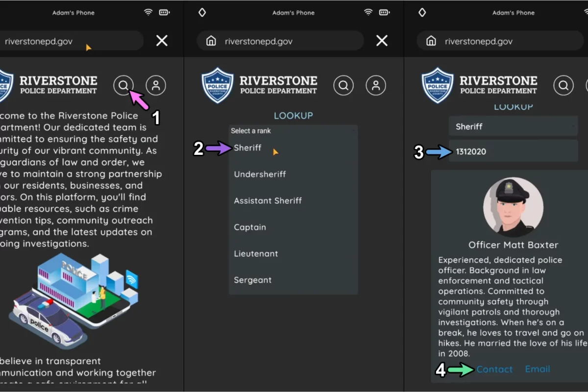This screenshot has width=588, height=392.
Task: Select Sheriff from the rank list
Action: coord(248,148)
